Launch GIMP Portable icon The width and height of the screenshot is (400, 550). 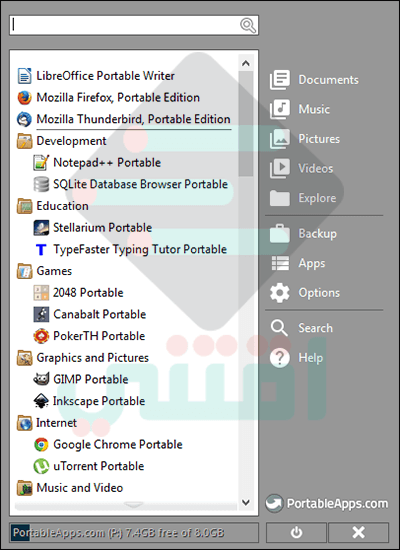[41, 379]
